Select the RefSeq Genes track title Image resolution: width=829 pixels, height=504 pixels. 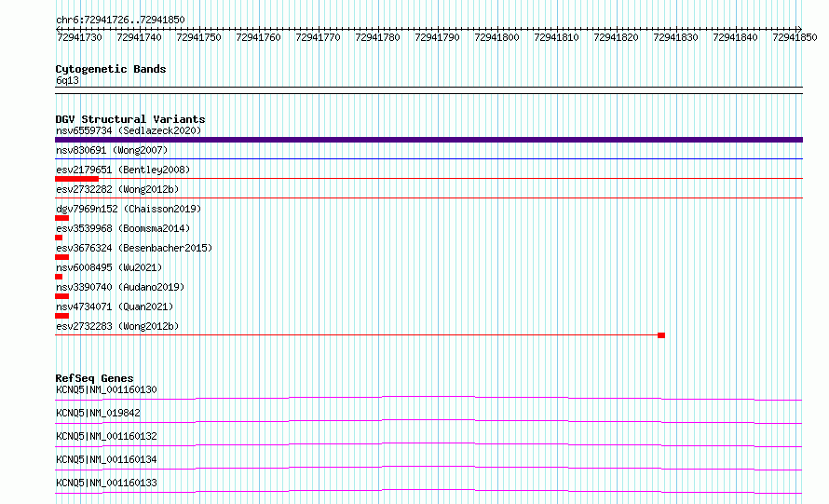(94, 378)
